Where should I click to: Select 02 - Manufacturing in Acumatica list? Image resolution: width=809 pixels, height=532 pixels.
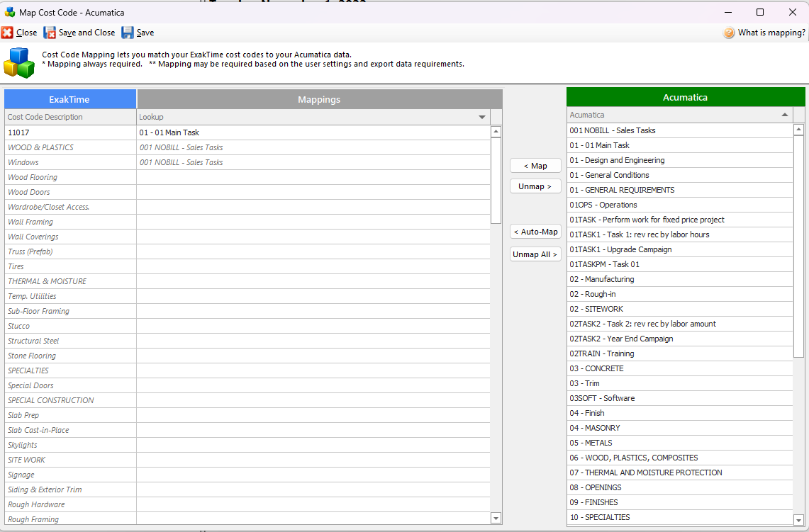pos(680,279)
